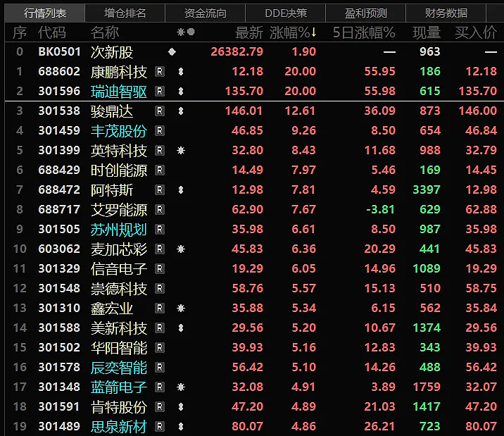The height and width of the screenshot is (436, 504).
Task: Click the star marker for 英特科技
Action: tap(181, 150)
